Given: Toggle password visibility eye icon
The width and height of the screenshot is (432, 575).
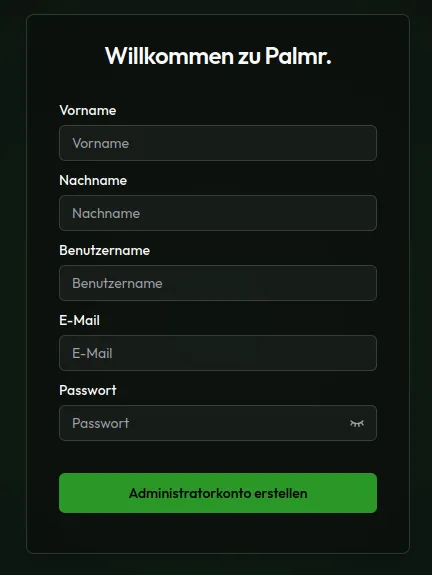Looking at the screenshot, I should pos(356,424).
